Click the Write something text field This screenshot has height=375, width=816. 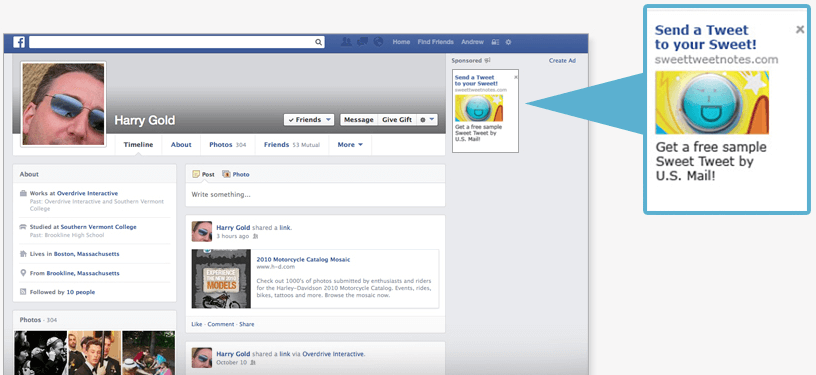315,195
